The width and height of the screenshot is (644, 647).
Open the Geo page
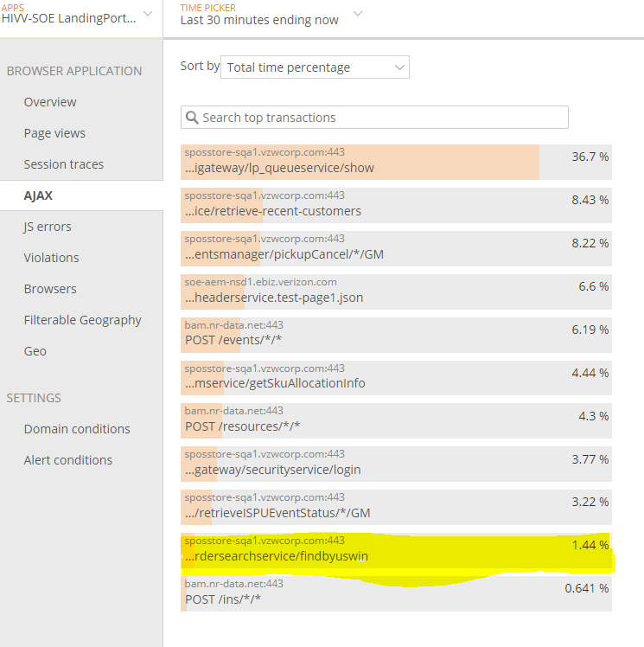coord(35,351)
